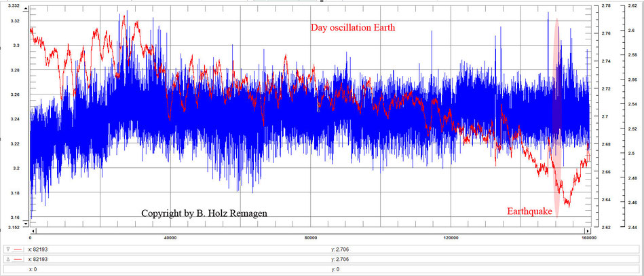The width and height of the screenshot is (644, 276).
Task: Select the 'y: 0' value in the third row
Action: [x=335, y=269]
